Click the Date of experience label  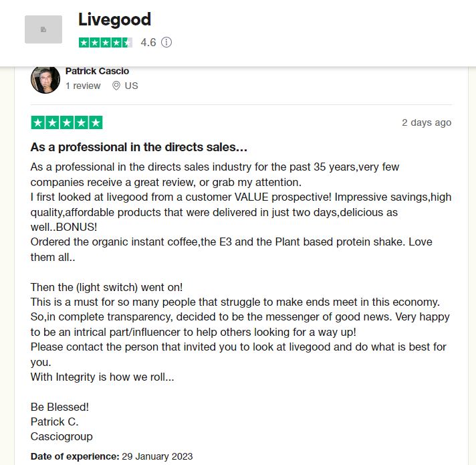click(x=75, y=456)
